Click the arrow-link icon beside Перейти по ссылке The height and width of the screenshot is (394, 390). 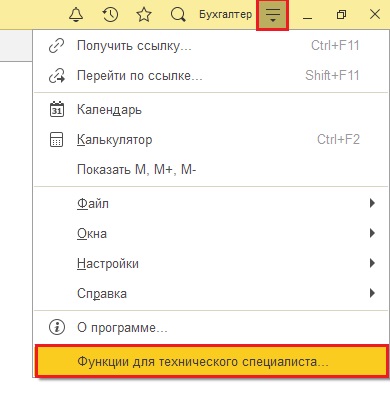[x=57, y=76]
